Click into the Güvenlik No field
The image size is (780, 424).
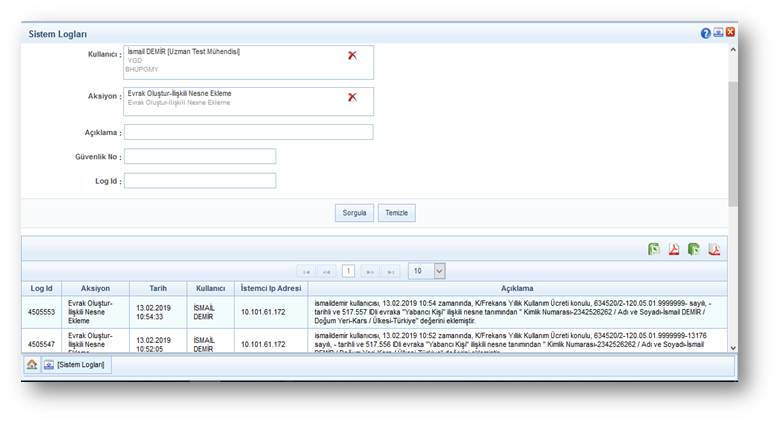tap(200, 156)
